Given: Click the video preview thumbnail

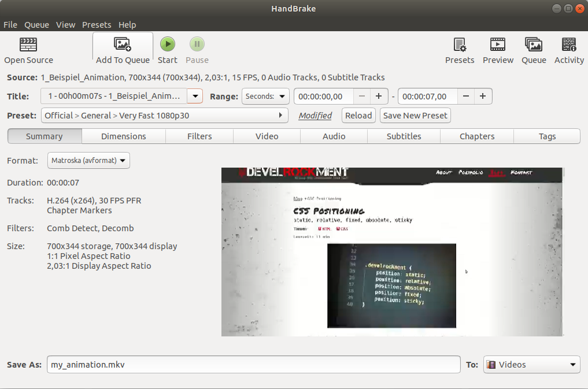Looking at the screenshot, I should (x=392, y=252).
